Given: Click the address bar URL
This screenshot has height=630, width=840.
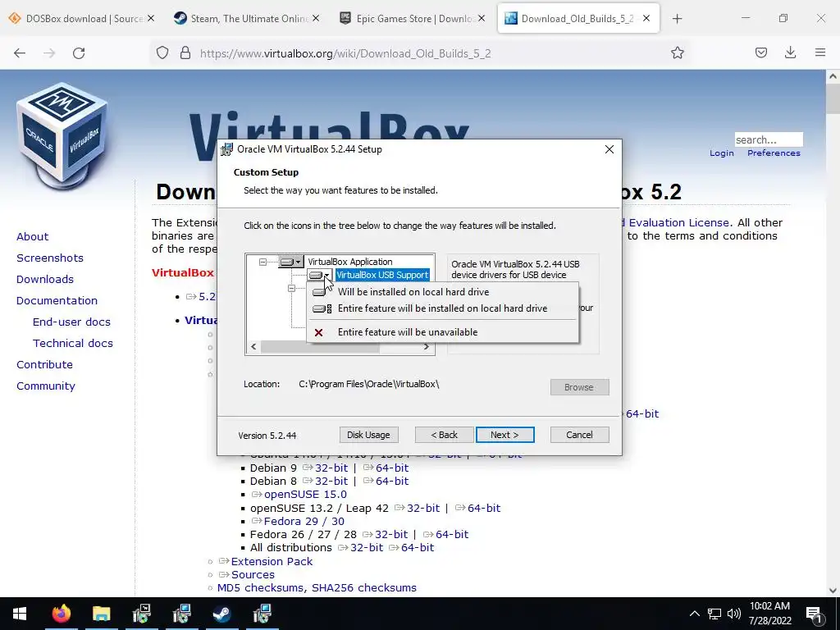Looking at the screenshot, I should [345, 53].
